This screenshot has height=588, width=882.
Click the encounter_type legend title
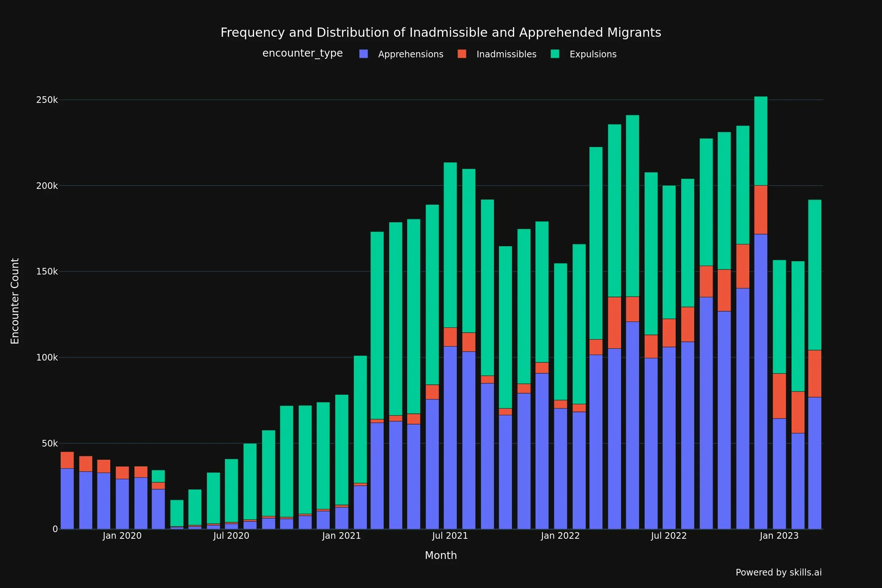(x=302, y=53)
